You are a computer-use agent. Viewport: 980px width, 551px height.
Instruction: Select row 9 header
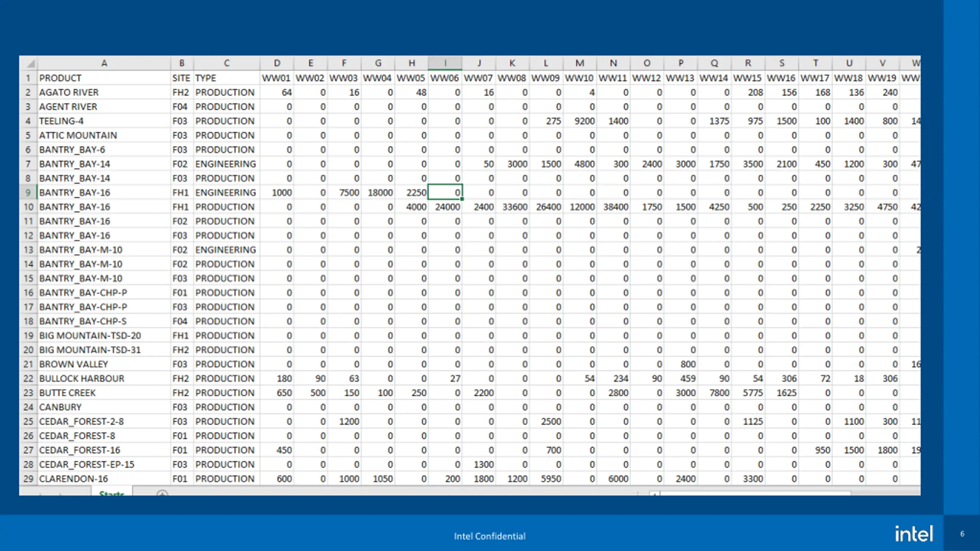point(28,192)
